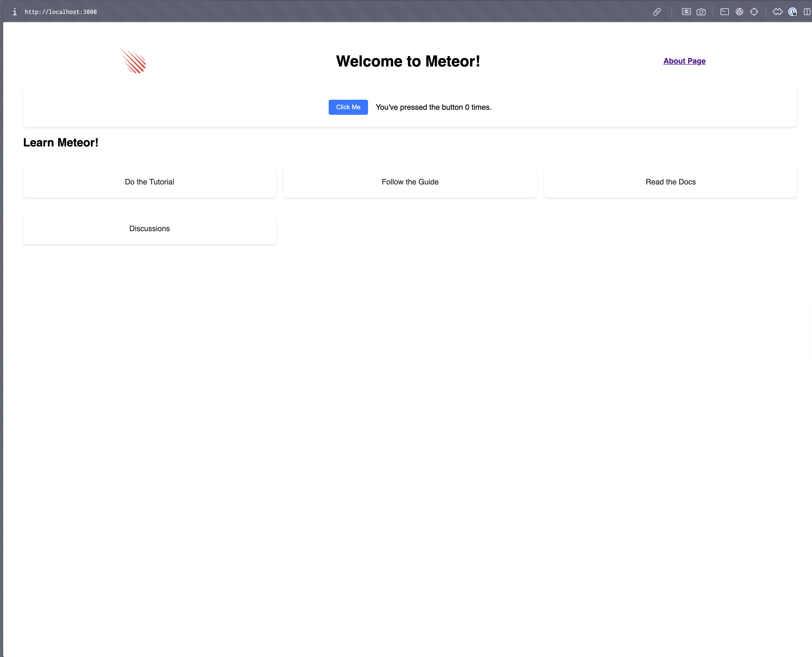Click the localhost:3000 address field

point(60,12)
